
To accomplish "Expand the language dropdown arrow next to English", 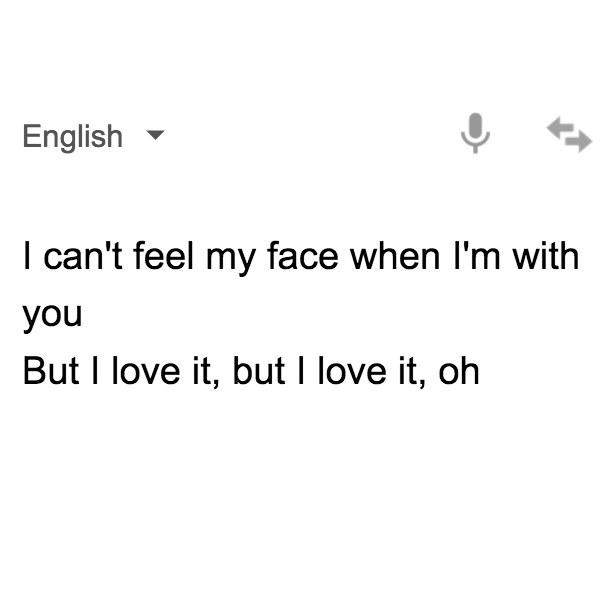I will point(155,135).
